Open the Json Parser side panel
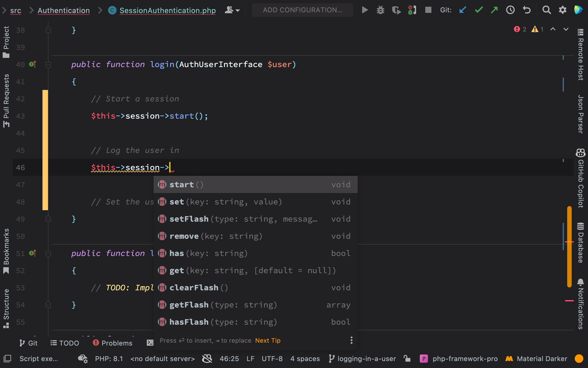 click(580, 114)
